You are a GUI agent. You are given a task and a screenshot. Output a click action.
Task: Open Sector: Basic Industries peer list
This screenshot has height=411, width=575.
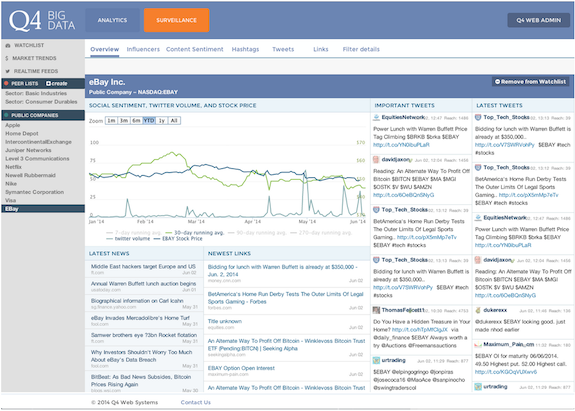pyautogui.click(x=36, y=93)
